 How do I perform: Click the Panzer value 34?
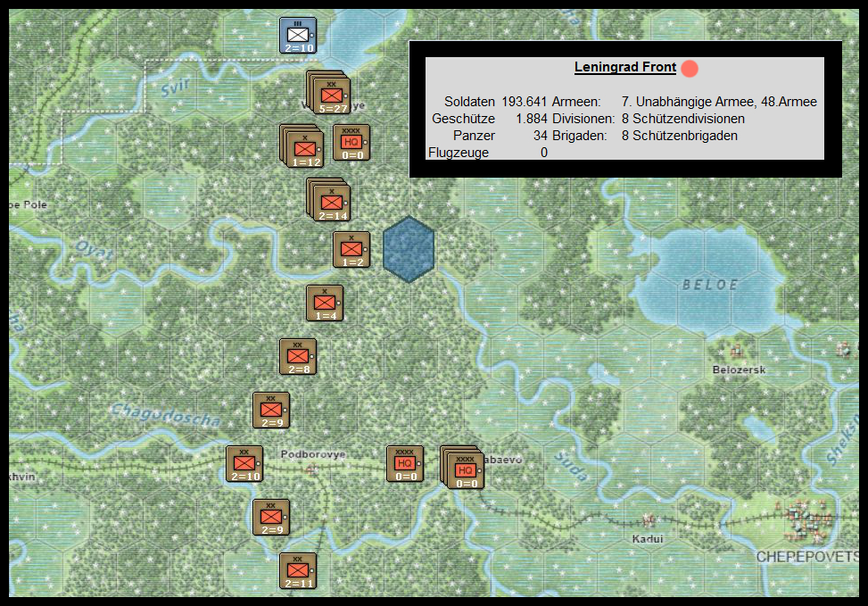tap(541, 136)
